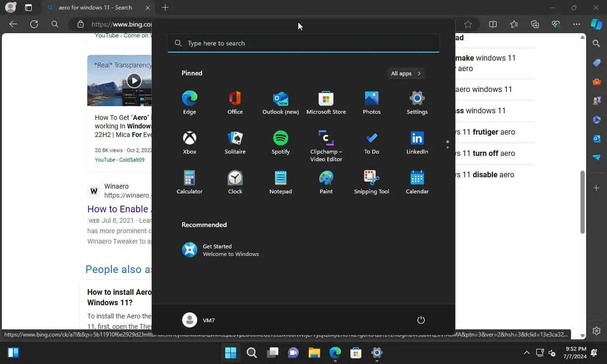Show hidden system tray icons
The width and height of the screenshot is (607, 364).
(527, 353)
